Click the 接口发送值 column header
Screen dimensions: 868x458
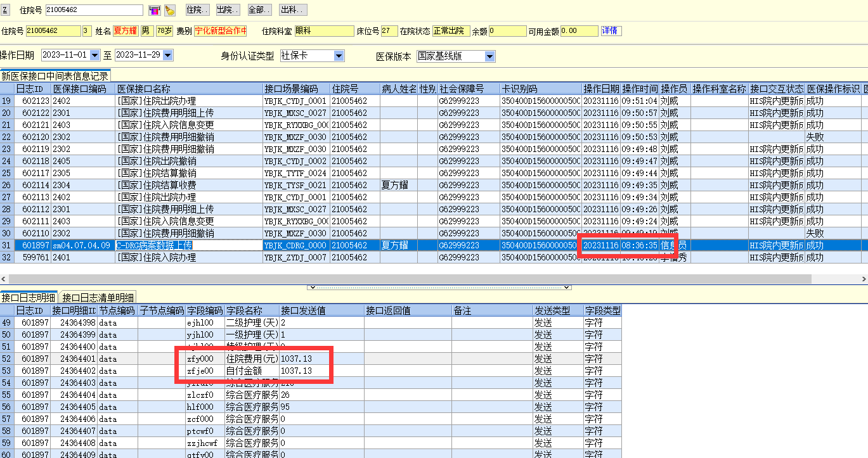click(x=321, y=310)
